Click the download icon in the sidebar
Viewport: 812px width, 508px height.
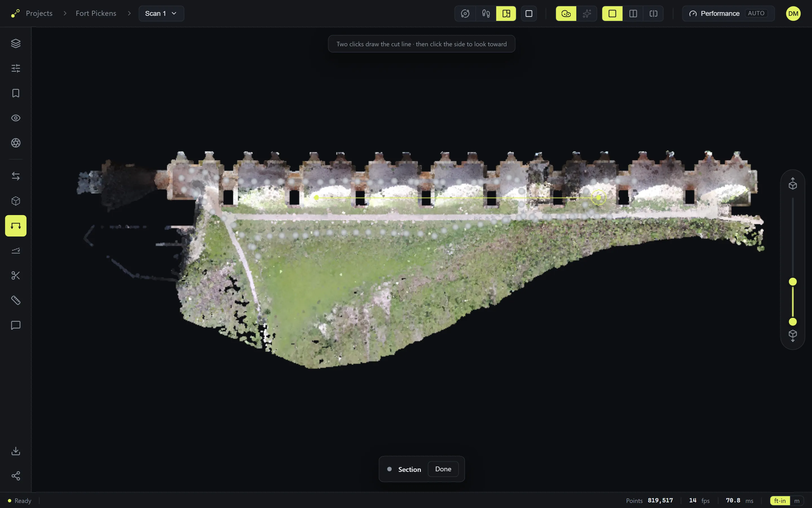(16, 451)
